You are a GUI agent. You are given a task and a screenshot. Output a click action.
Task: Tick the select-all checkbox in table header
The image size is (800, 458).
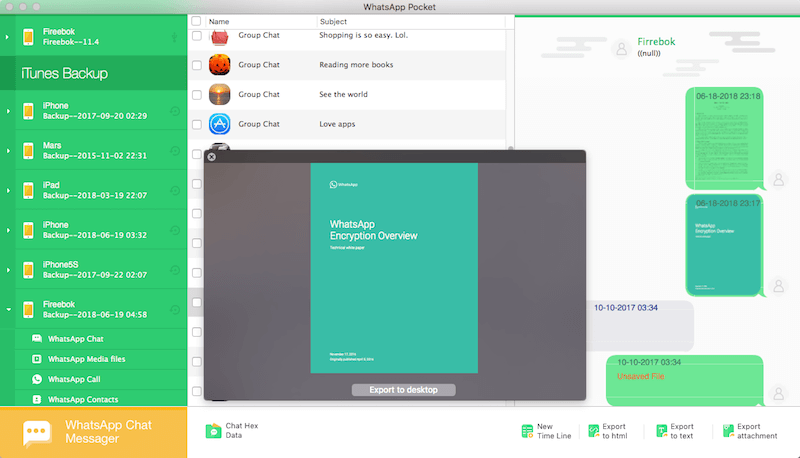pos(196,21)
